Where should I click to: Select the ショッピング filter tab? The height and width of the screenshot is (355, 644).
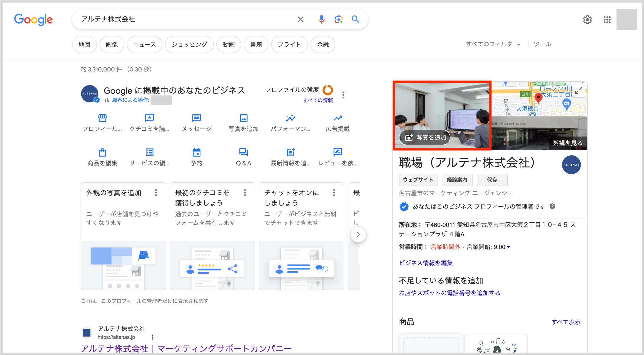(x=189, y=45)
